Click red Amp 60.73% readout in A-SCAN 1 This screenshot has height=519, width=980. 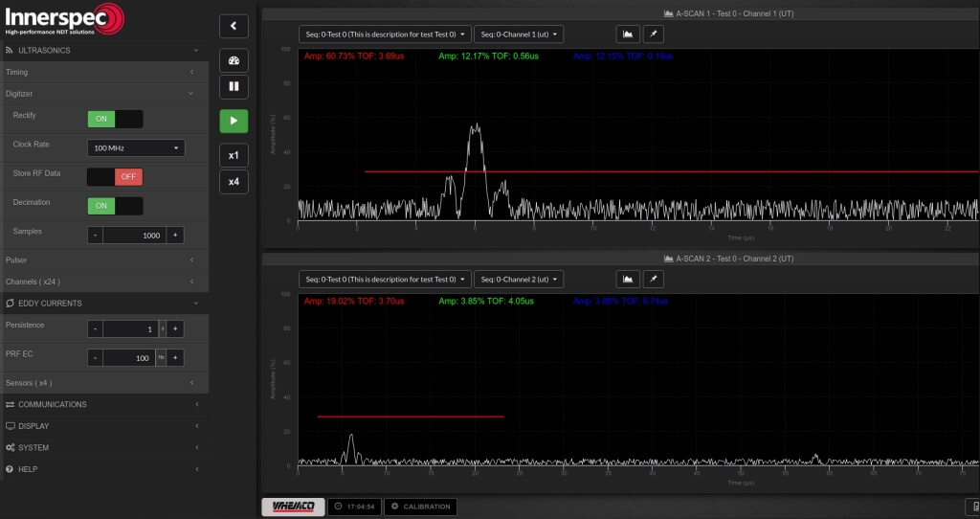(x=354, y=56)
